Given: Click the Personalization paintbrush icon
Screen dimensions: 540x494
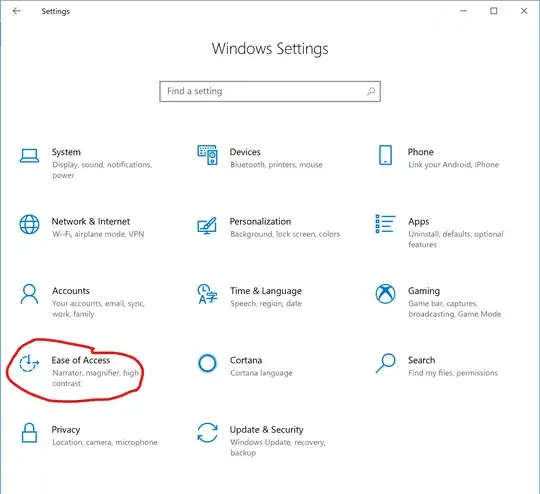Looking at the screenshot, I should 207,225.
